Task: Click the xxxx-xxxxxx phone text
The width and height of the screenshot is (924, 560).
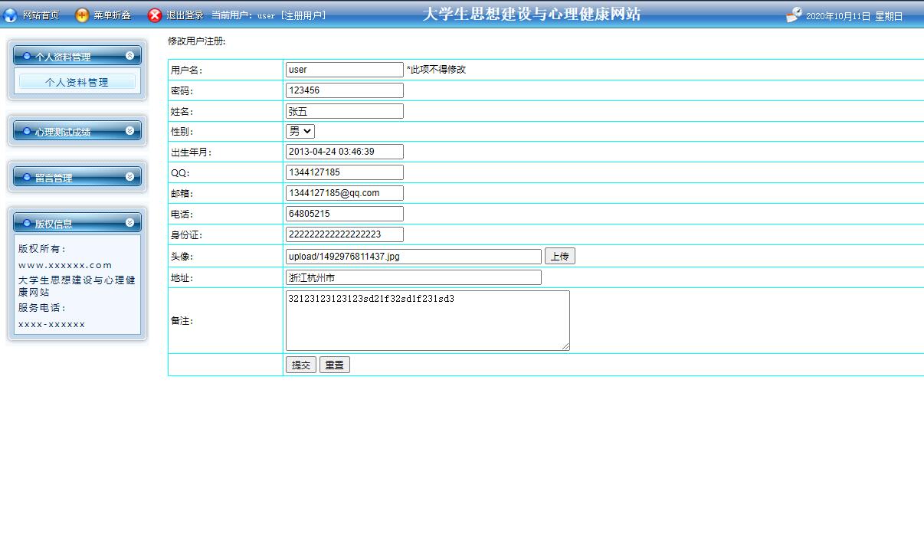Action: [x=51, y=324]
